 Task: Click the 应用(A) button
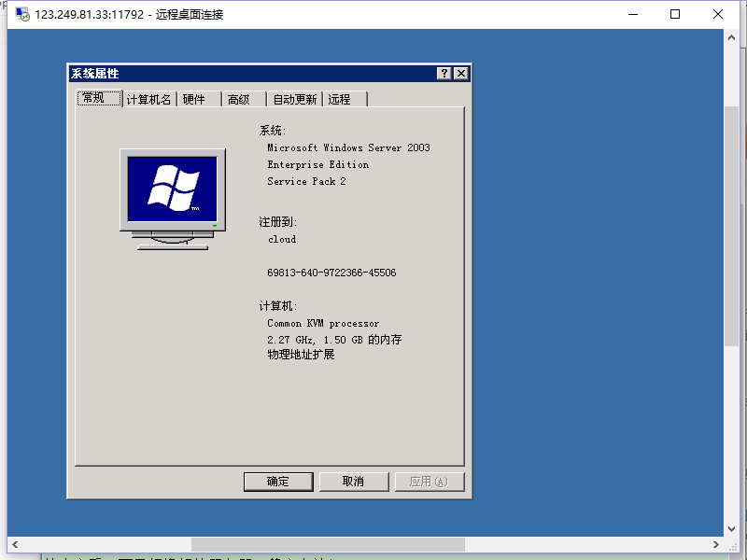[429, 482]
